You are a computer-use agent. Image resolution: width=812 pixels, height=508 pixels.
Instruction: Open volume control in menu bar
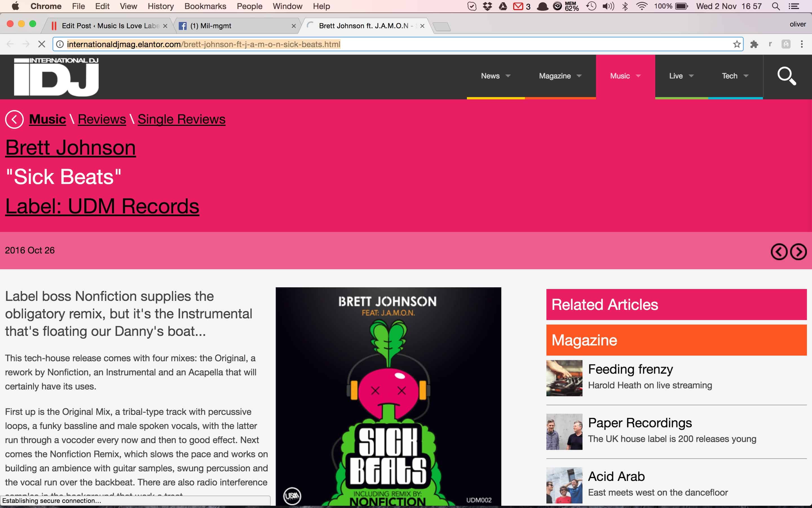[x=608, y=6]
